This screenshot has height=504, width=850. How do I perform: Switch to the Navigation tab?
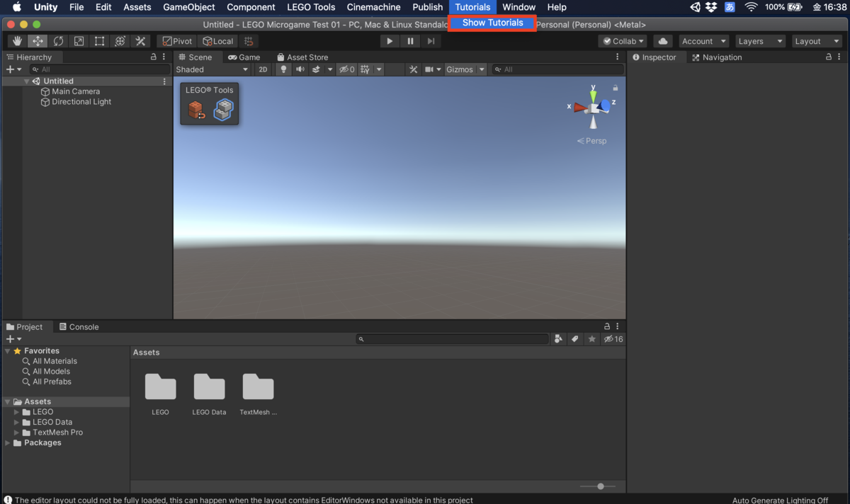pos(717,57)
